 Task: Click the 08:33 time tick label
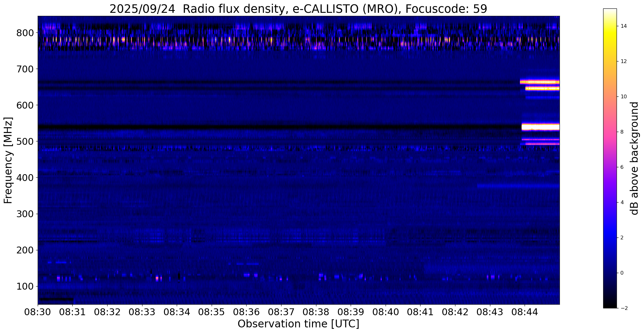point(142,312)
